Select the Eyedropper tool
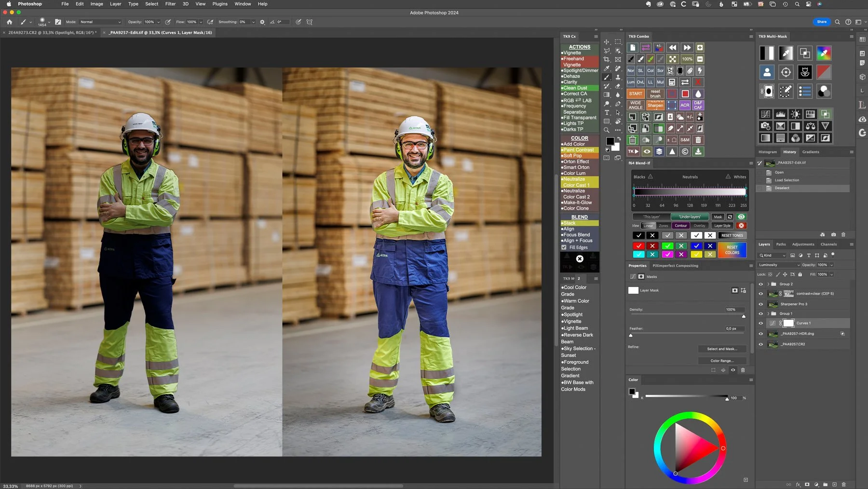 (607, 68)
